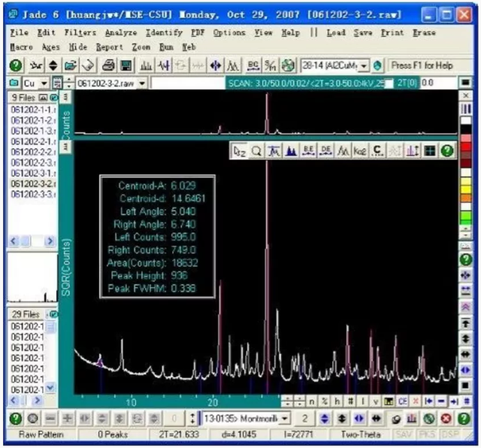Select the magnifier zoom tool
481x448 pixels.
(256, 150)
